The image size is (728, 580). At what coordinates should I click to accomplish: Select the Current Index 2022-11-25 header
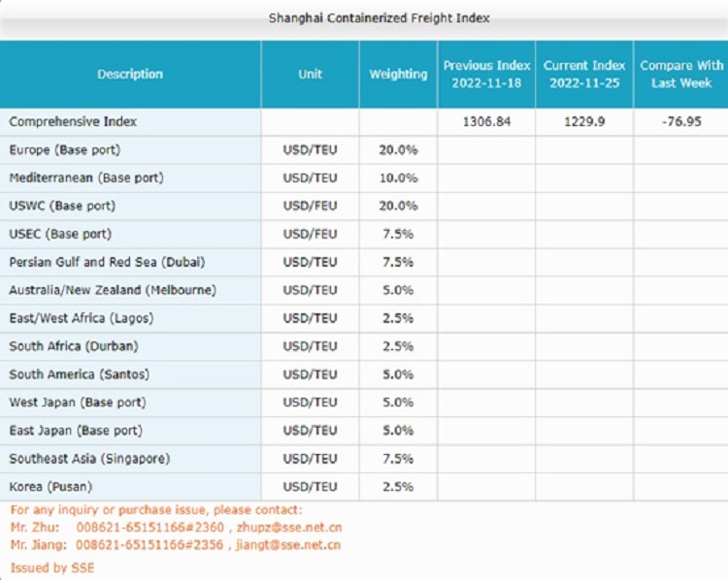[584, 74]
